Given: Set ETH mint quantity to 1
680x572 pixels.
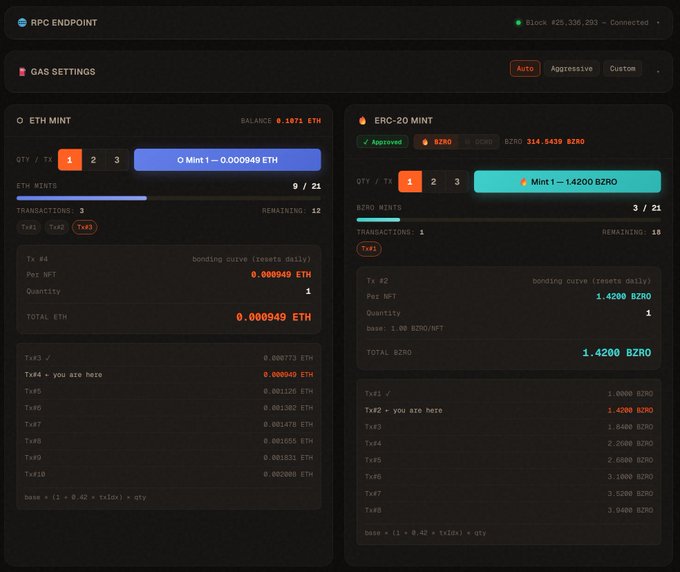Looking at the screenshot, I should [x=70, y=160].
